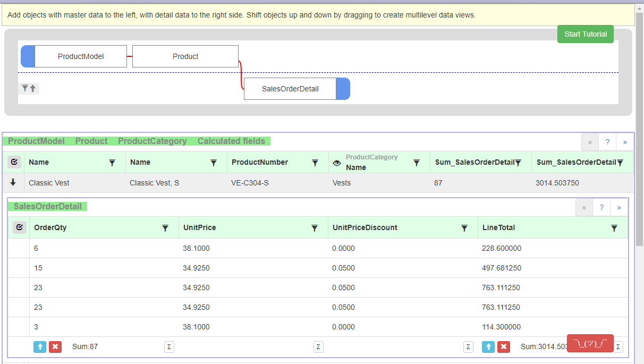The width and height of the screenshot is (644, 364).
Task: Click the red shrug emoticon button
Action: 590,343
